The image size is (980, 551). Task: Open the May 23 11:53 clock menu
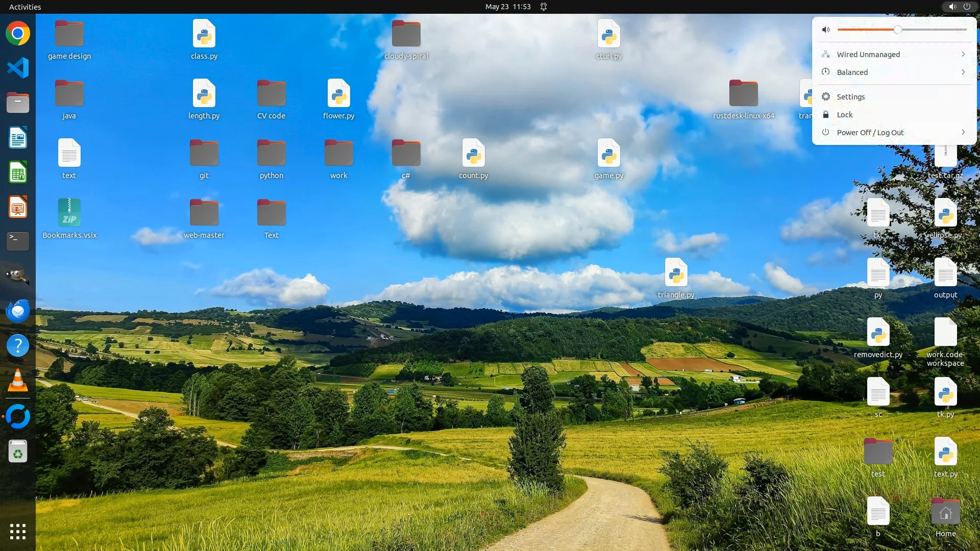click(507, 7)
